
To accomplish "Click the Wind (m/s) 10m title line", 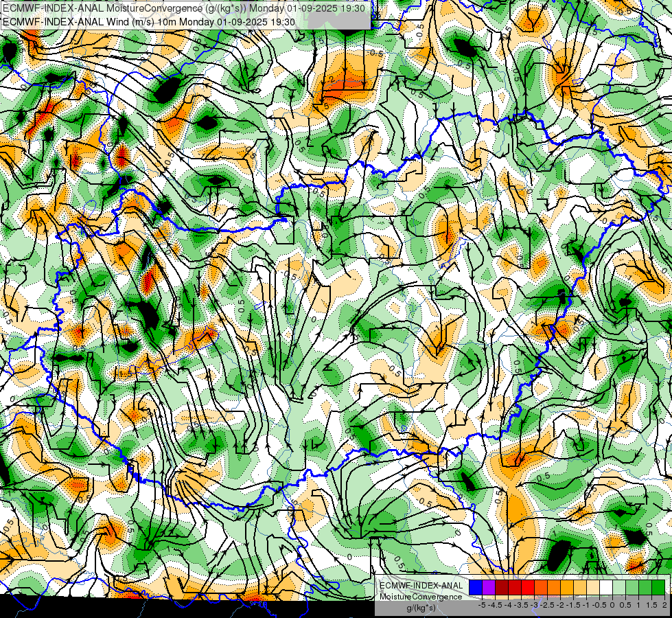I will coord(149,21).
